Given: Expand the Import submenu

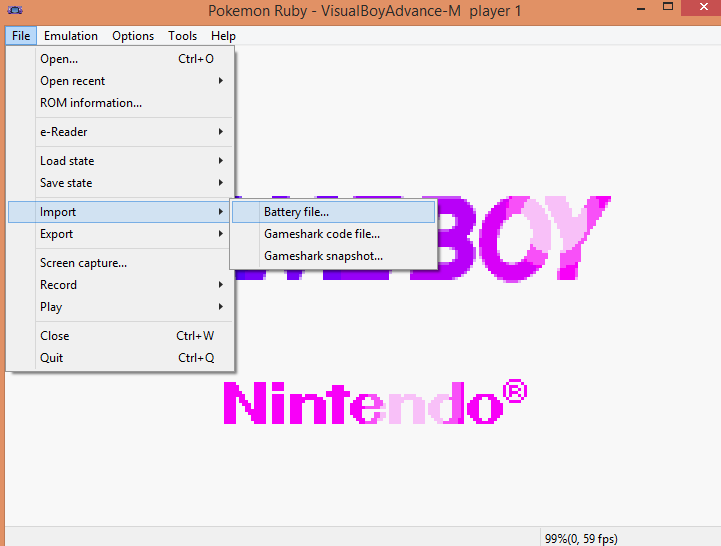Looking at the screenshot, I should tap(119, 212).
